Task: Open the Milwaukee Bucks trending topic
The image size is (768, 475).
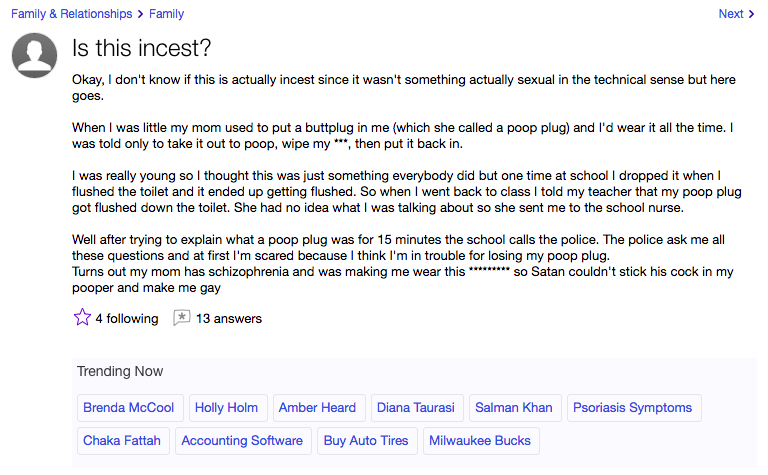Action: [481, 441]
